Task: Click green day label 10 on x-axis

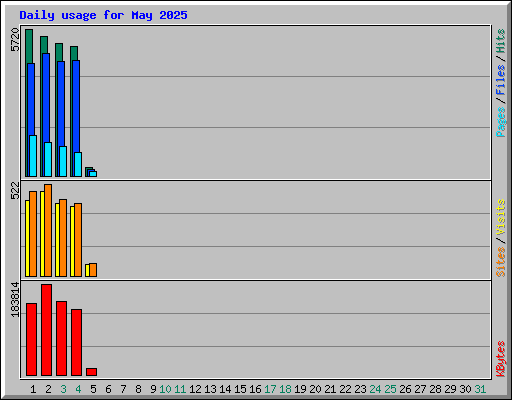Action: (165, 389)
